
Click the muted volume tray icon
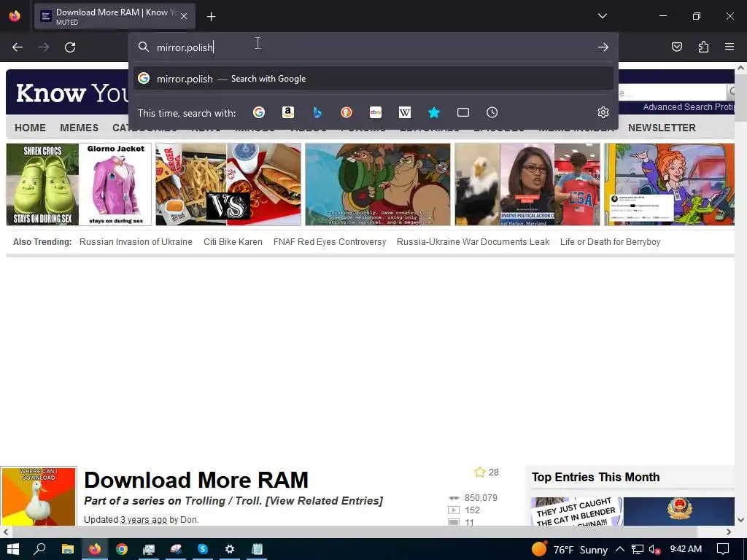(x=654, y=549)
